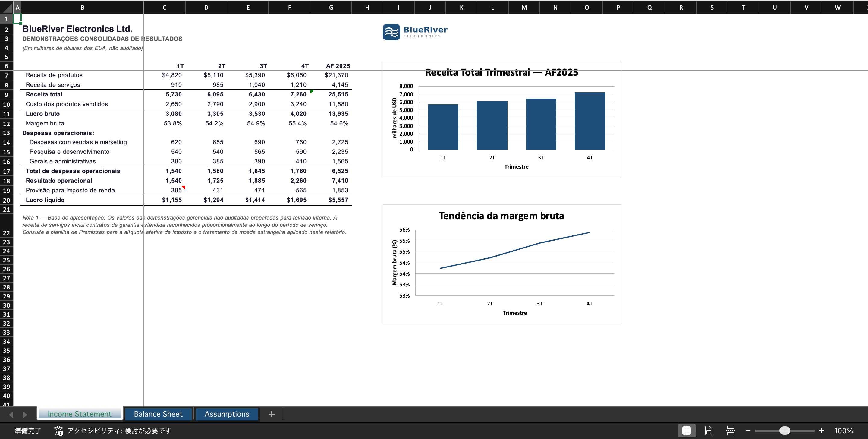Viewport: 868px width, 439px height.
Task: Select column C header
Action: click(x=165, y=8)
